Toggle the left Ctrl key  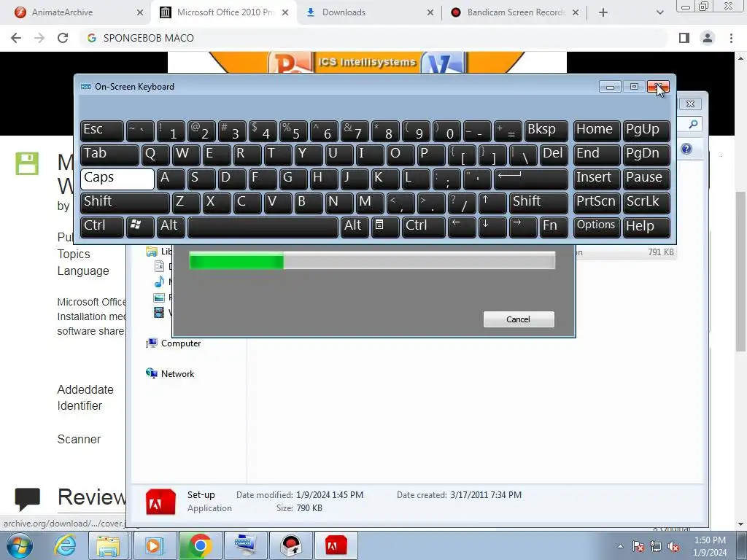[102, 227]
